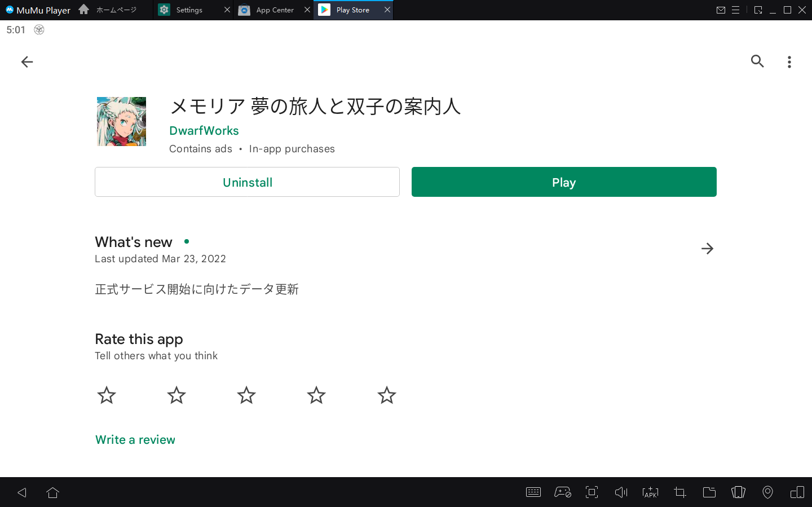This screenshot has width=812, height=507.
Task: Click the Android back triangle button
Action: coord(22,492)
